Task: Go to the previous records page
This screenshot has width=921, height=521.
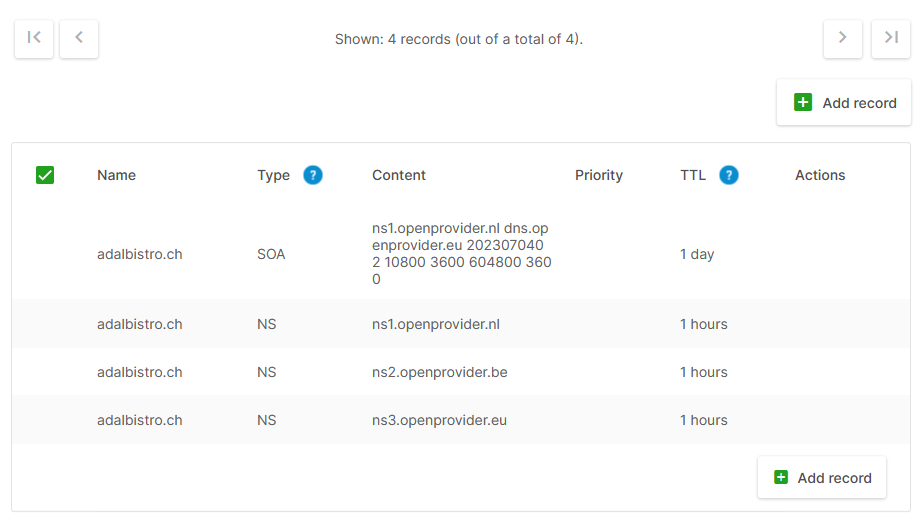Action: (x=79, y=39)
